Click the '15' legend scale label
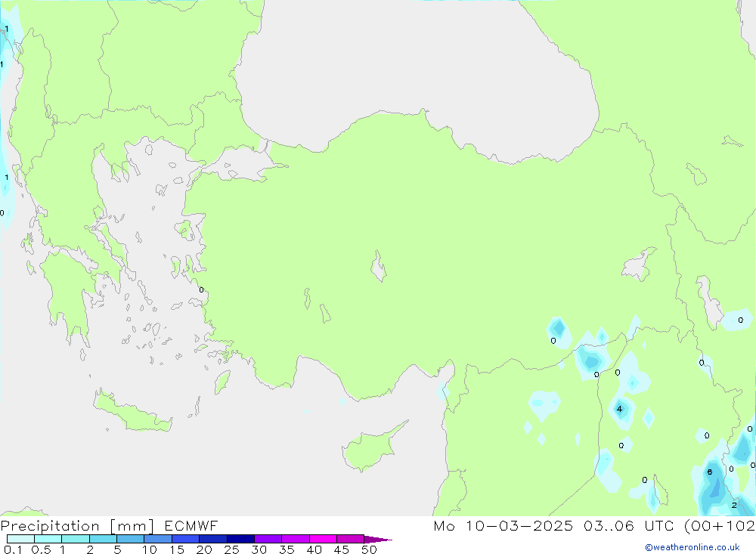Screen dimensions: 756x554 click(x=177, y=549)
